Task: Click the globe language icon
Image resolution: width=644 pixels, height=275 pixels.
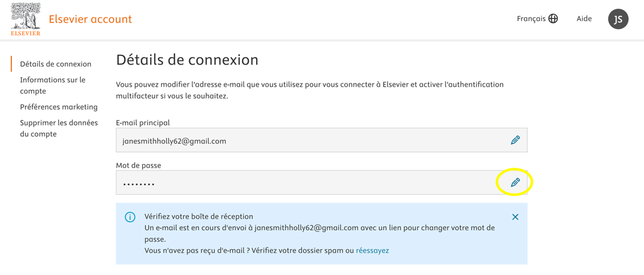Action: tap(553, 19)
